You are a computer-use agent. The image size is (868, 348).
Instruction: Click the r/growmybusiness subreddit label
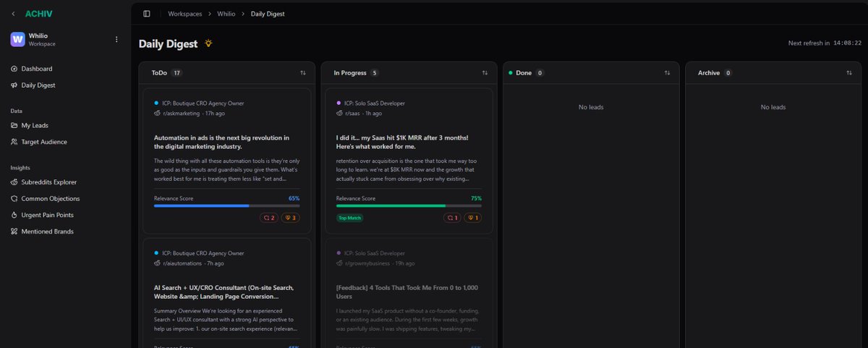tap(369, 263)
